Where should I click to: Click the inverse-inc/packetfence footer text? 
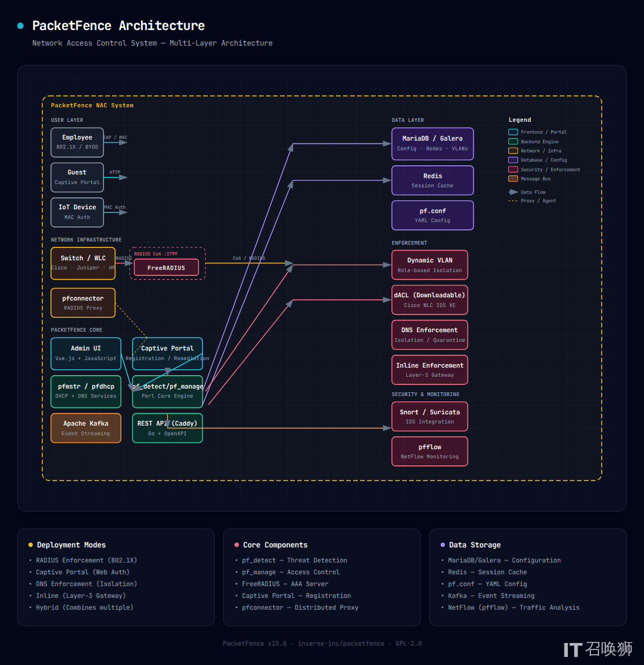(x=341, y=644)
